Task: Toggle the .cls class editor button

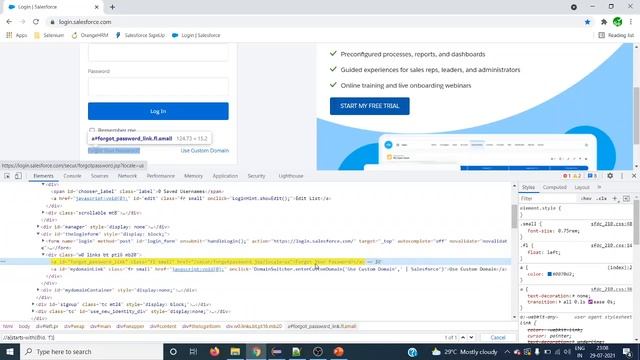Action: 601,198
